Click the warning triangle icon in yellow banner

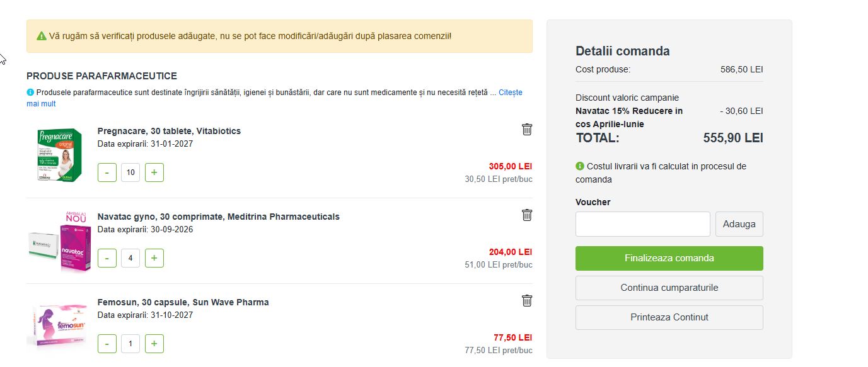click(x=42, y=36)
